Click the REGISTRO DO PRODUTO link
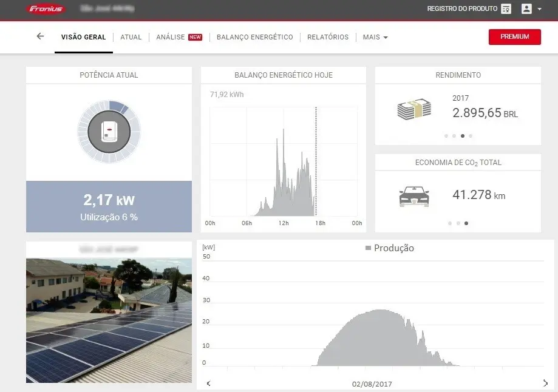The width and height of the screenshot is (558, 392). (x=462, y=9)
